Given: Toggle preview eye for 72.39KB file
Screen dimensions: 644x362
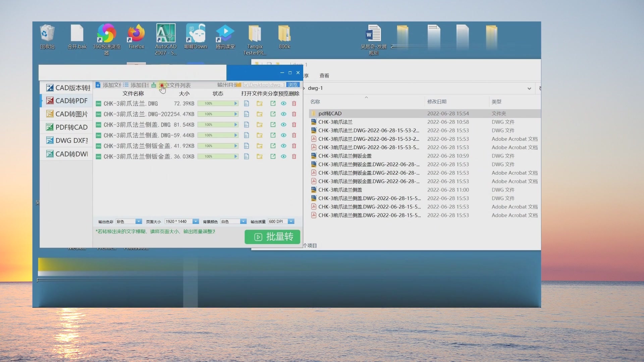Looking at the screenshot, I should pyautogui.click(x=283, y=104).
